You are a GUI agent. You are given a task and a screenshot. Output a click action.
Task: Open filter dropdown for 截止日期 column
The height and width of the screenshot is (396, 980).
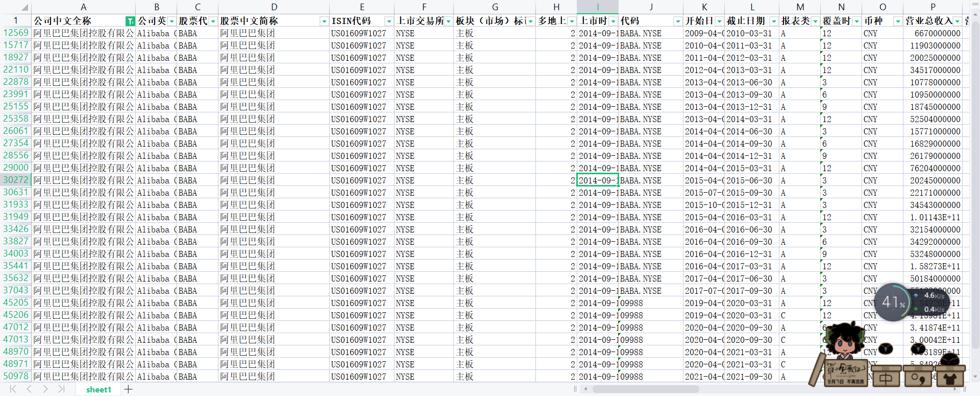click(x=774, y=21)
